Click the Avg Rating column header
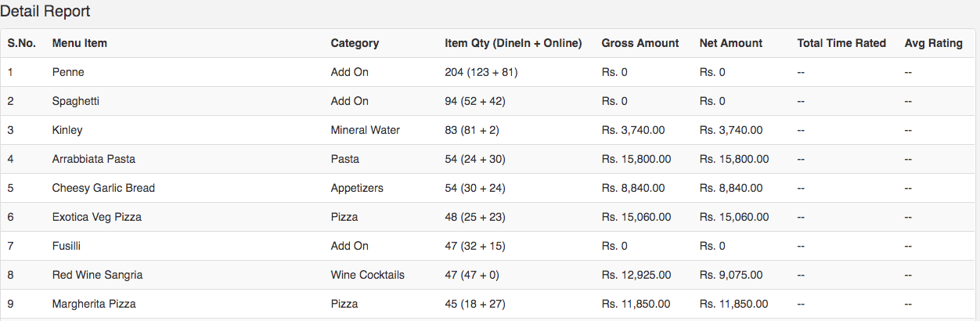The width and height of the screenshot is (980, 321). pos(934,43)
